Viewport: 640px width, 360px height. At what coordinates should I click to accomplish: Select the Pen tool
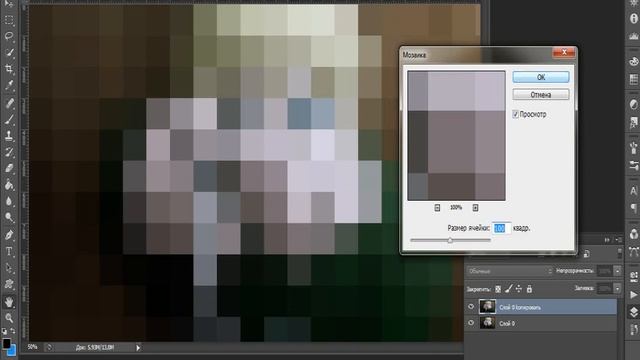point(9,235)
